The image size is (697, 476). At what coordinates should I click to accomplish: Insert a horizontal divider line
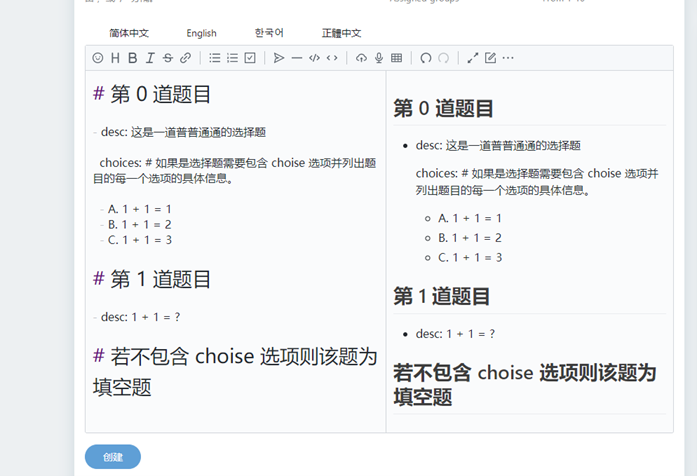click(297, 58)
